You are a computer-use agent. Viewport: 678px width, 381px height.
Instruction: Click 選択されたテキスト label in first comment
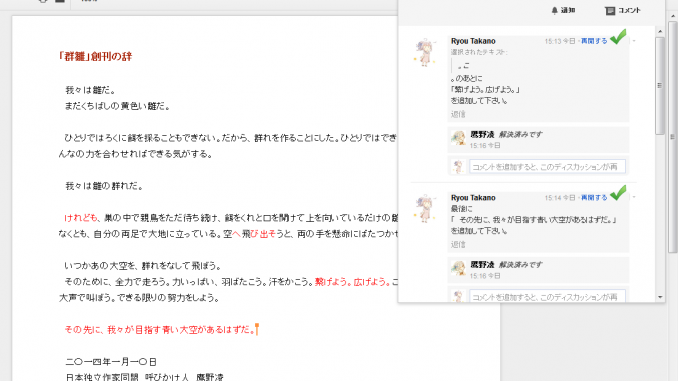tap(479, 52)
